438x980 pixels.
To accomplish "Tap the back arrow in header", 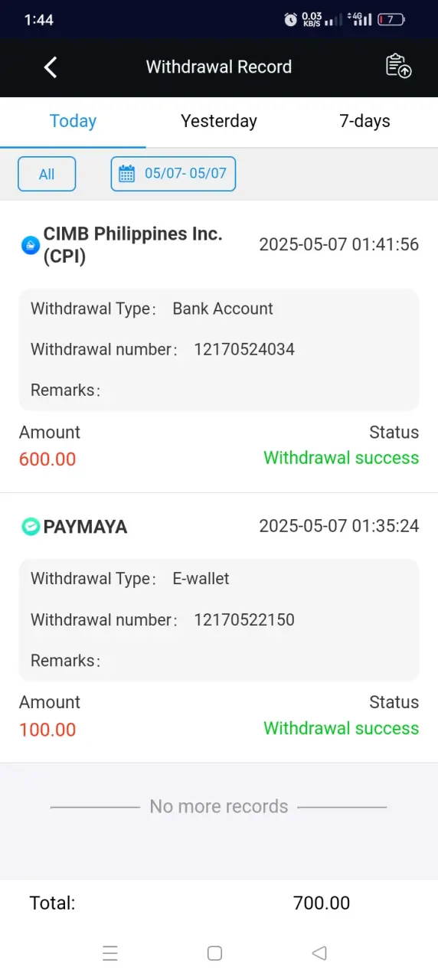I will [51, 67].
